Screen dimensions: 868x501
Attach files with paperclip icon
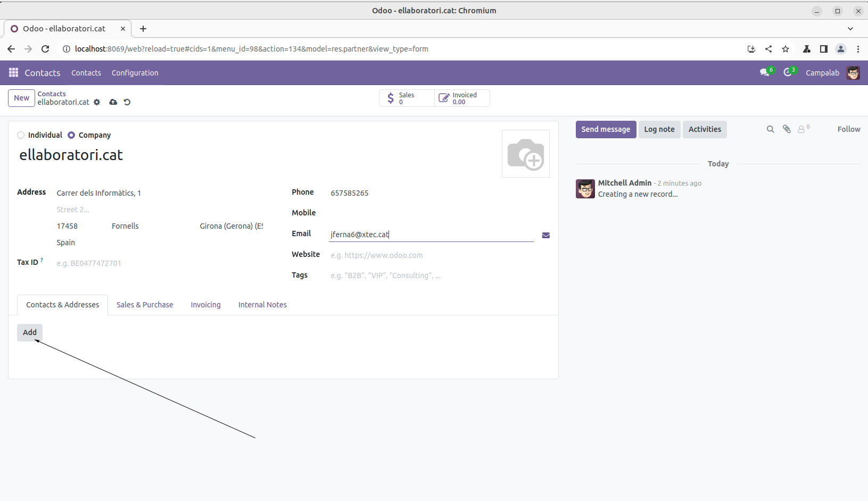(x=787, y=129)
